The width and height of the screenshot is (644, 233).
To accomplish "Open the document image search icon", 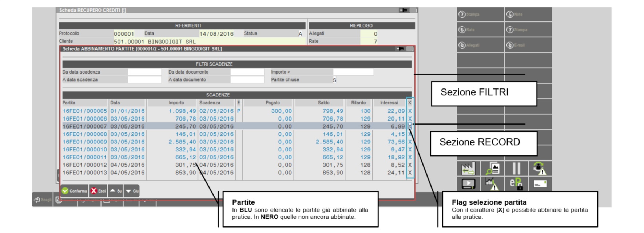I will [x=492, y=169].
